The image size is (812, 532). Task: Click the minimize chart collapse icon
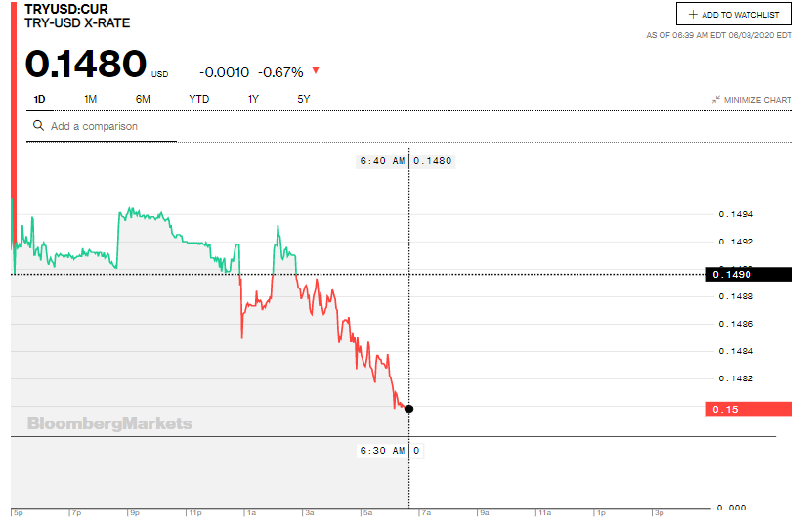(x=716, y=100)
